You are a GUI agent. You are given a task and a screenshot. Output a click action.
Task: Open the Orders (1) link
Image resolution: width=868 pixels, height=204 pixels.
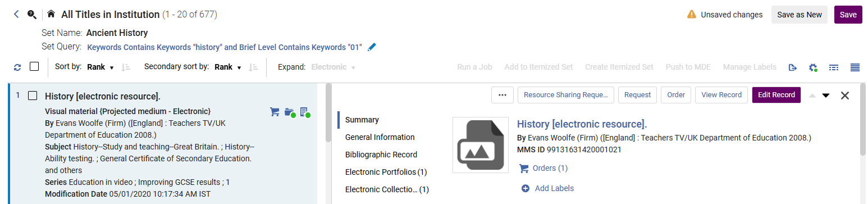pyautogui.click(x=543, y=168)
